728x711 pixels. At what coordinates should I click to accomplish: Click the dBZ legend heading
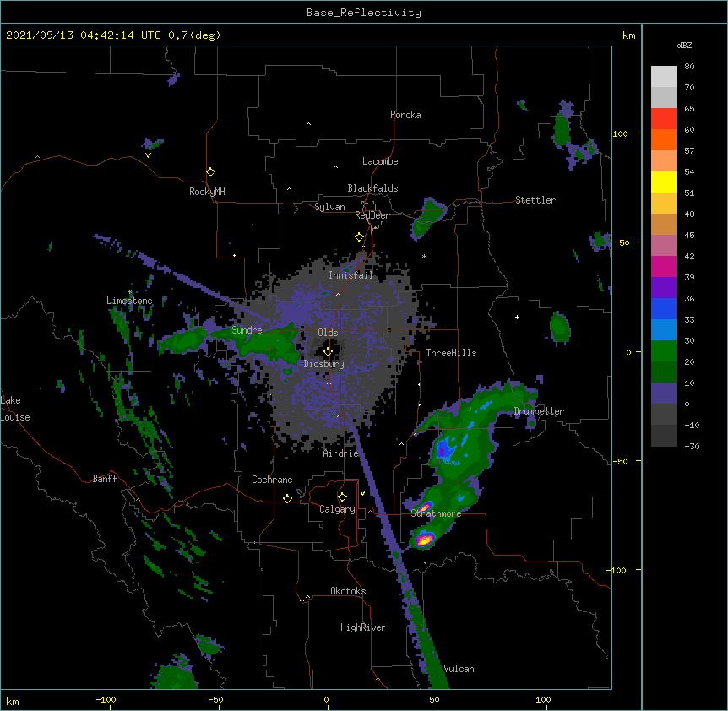click(684, 46)
